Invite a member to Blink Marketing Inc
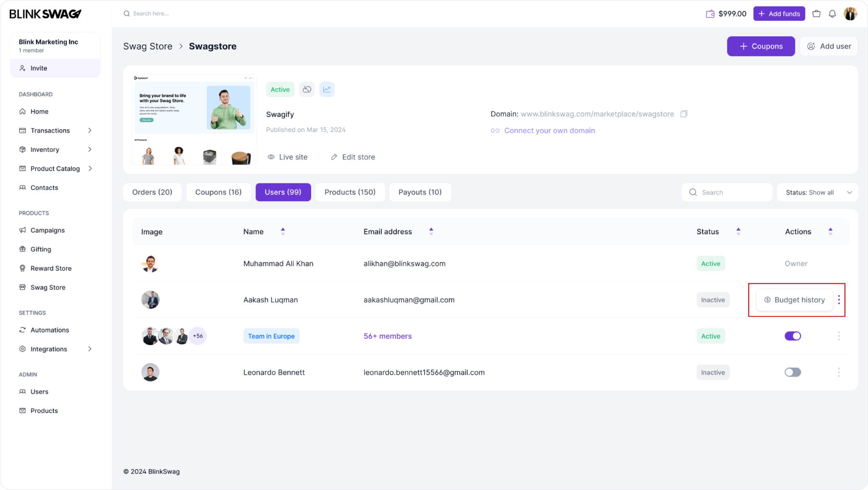The image size is (868, 490). [55, 68]
